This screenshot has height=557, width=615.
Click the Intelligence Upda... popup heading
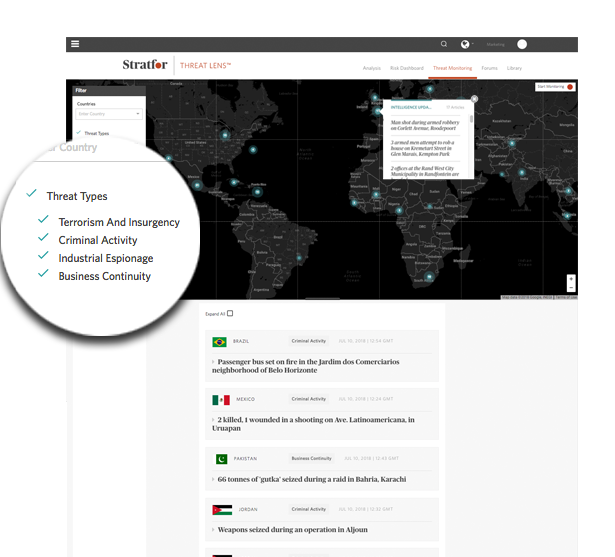pyautogui.click(x=411, y=107)
